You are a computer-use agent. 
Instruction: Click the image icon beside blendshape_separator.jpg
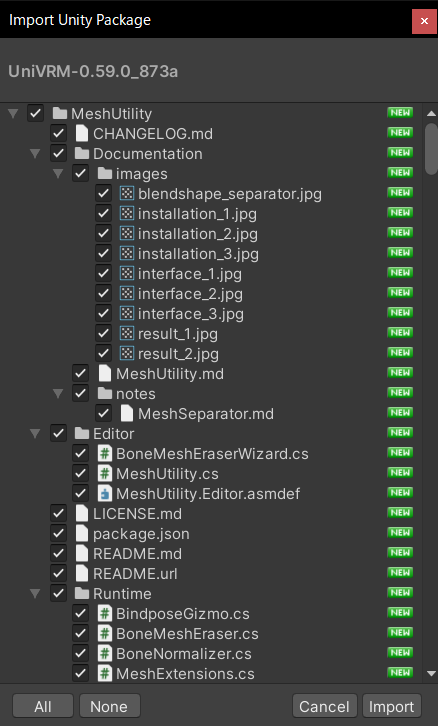(x=127, y=194)
